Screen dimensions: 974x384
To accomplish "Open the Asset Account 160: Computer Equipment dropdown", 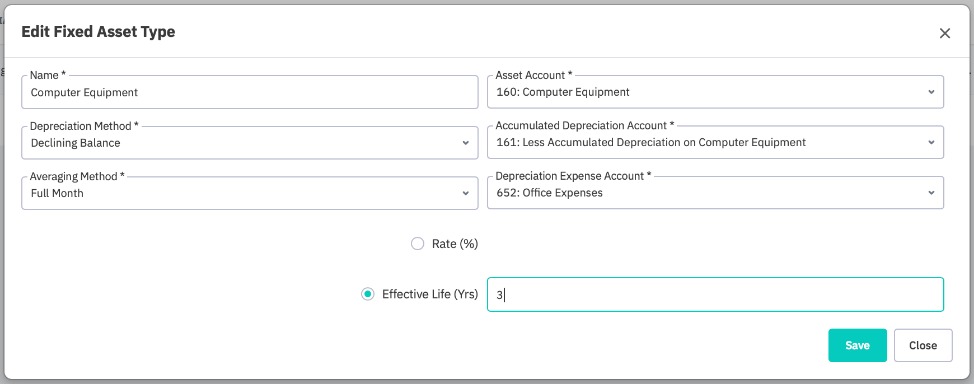I will pos(715,92).
